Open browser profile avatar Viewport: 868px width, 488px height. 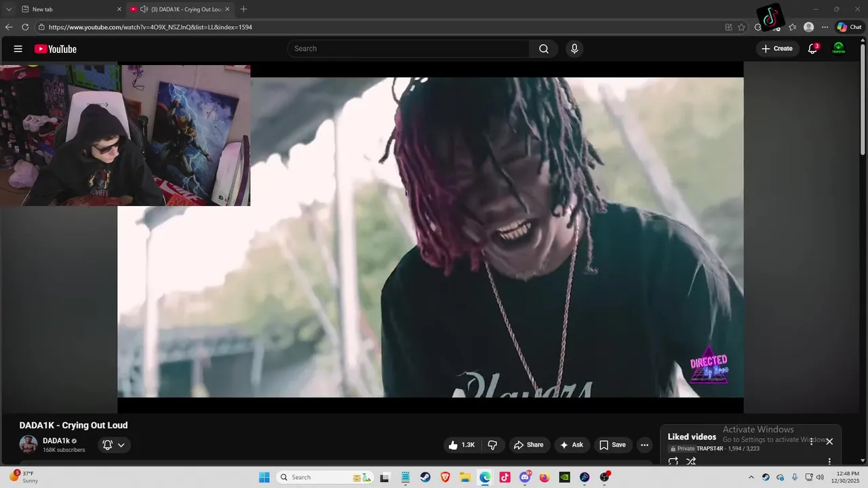click(808, 27)
